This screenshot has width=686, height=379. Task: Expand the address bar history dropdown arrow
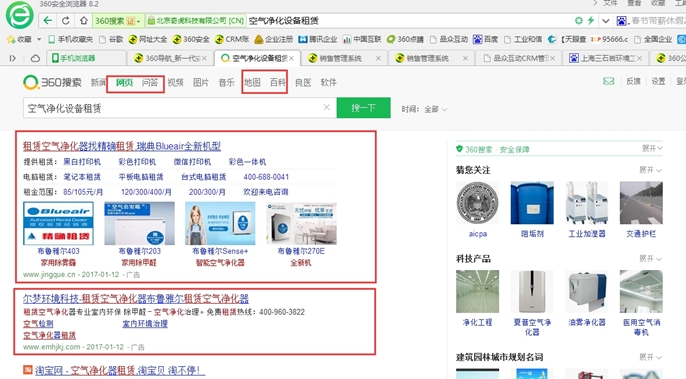(x=606, y=21)
